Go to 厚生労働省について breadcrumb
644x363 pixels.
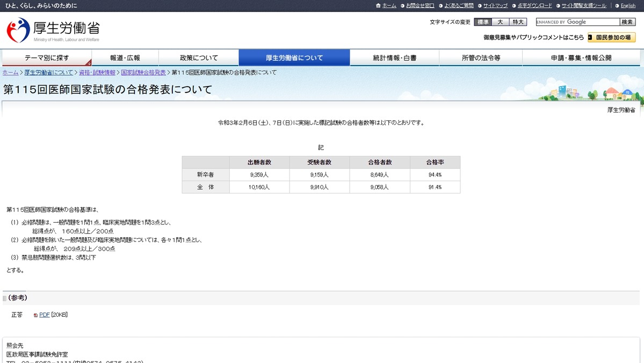tap(48, 73)
